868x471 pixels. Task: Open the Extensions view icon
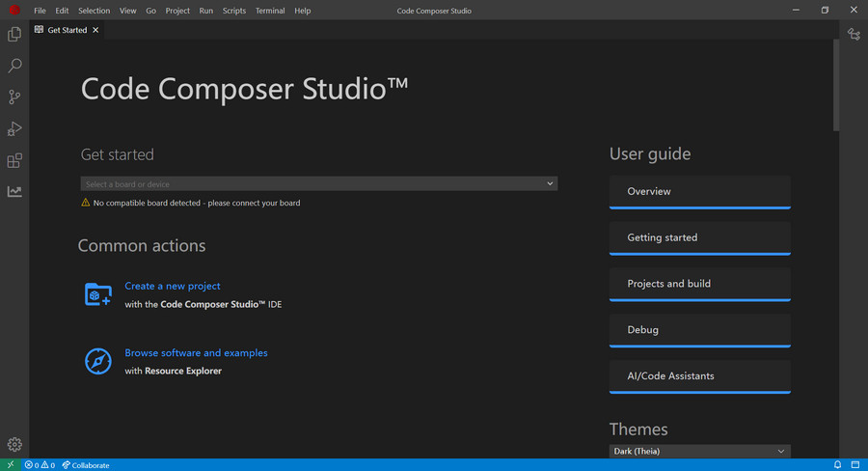point(14,160)
